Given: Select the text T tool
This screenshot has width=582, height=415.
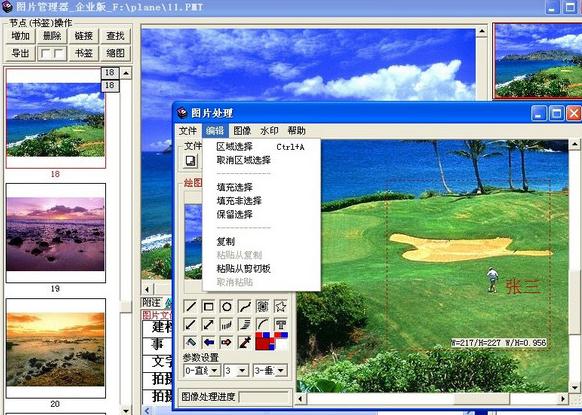Looking at the screenshot, I should (x=281, y=324).
